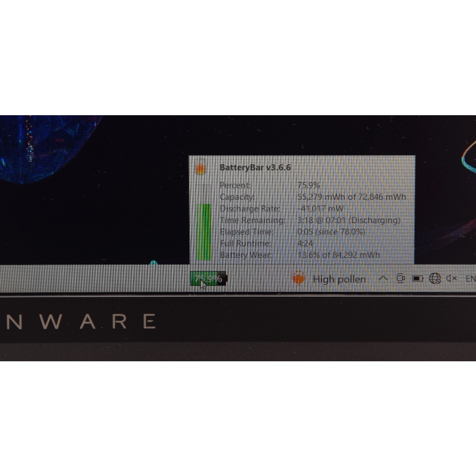Image resolution: width=476 pixels, height=476 pixels.
Task: Click the Full Runtime: label
Action: click(245, 243)
